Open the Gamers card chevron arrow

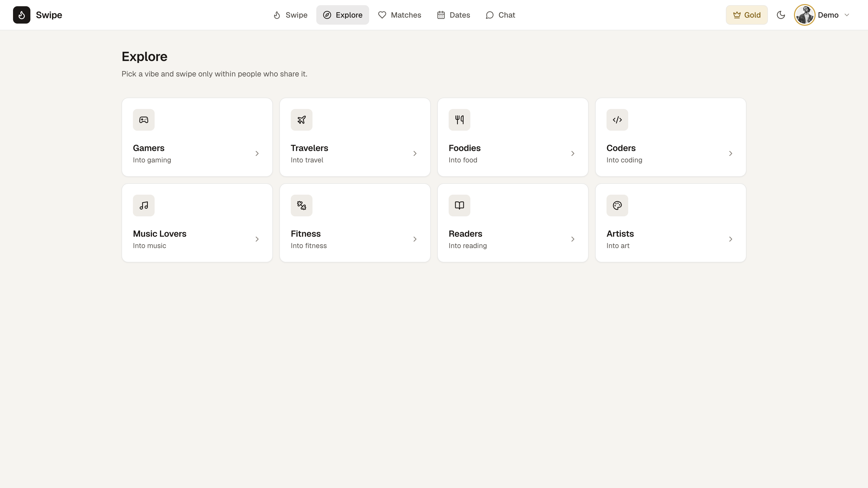coord(257,153)
